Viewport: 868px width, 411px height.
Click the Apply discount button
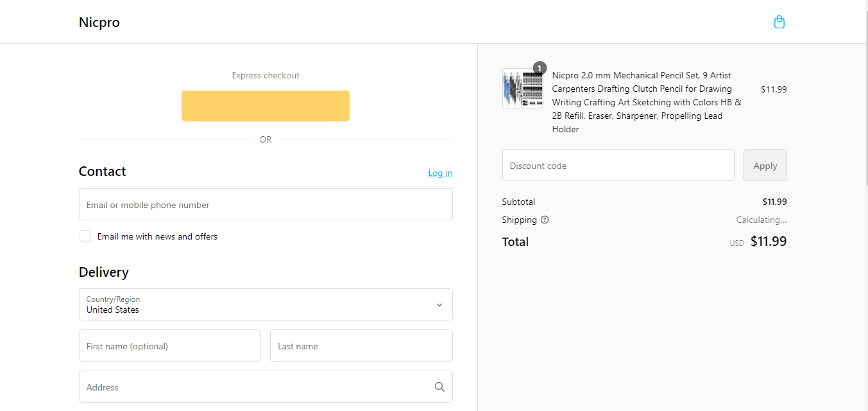click(765, 165)
